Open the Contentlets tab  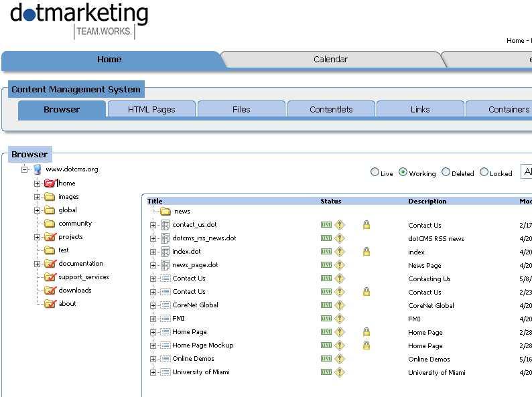point(331,110)
